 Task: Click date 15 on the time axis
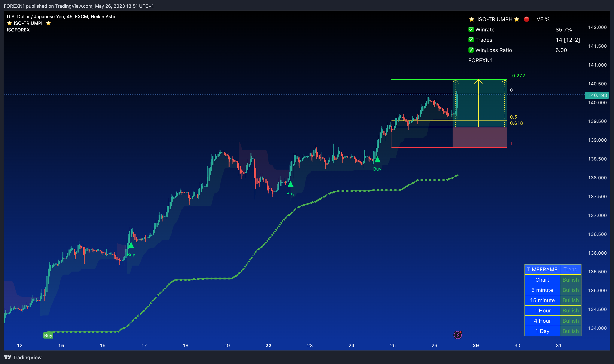(61, 346)
